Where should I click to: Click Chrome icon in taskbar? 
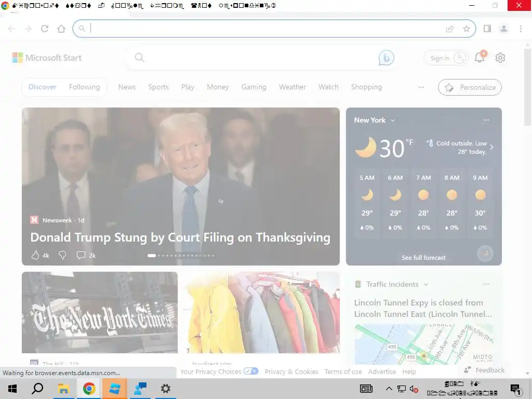click(89, 389)
